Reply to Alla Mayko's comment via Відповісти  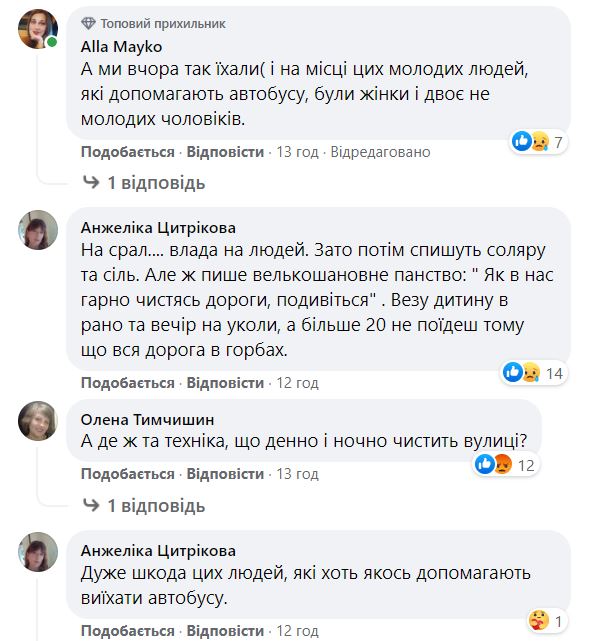click(x=225, y=152)
